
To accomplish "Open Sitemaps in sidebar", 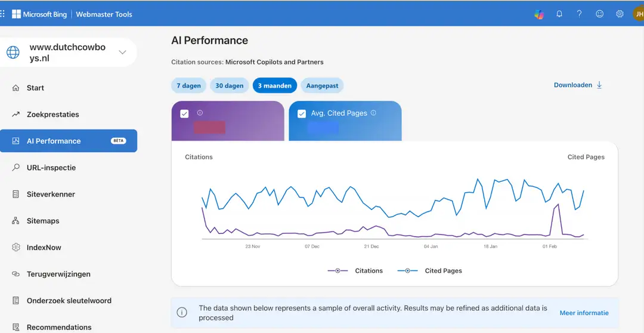I will coord(69,221).
